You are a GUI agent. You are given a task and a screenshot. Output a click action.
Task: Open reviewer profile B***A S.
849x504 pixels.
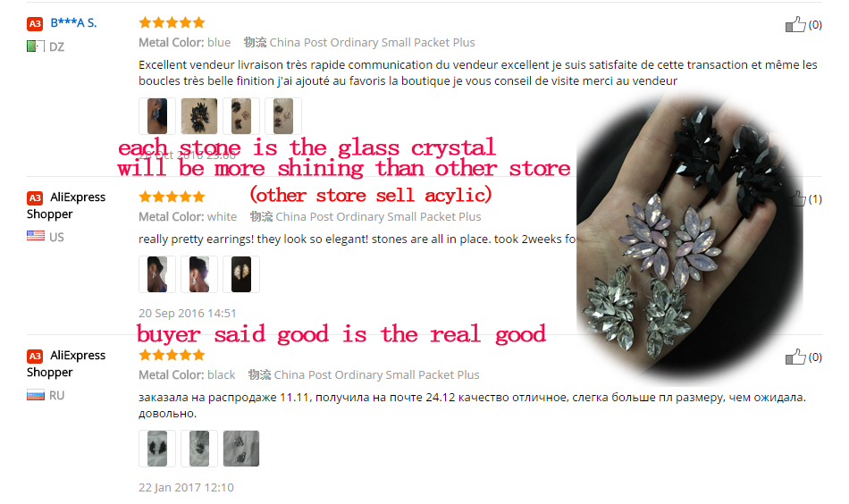pos(73,22)
